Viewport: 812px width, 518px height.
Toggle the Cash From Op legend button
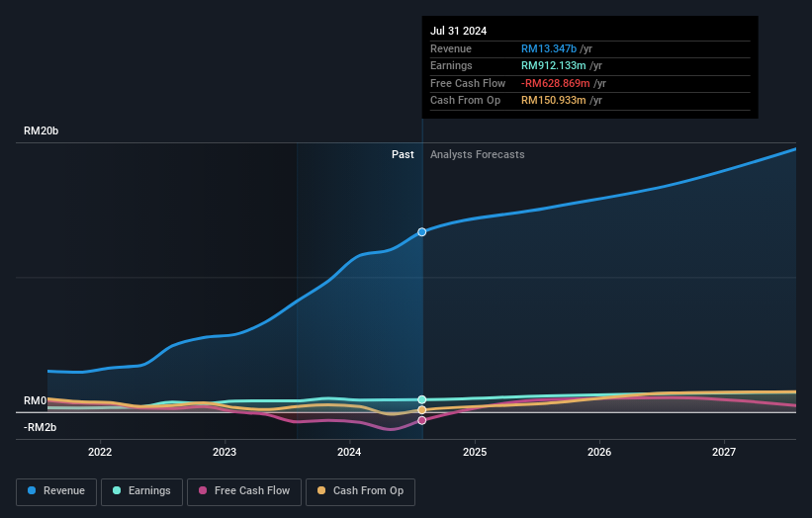(360, 491)
